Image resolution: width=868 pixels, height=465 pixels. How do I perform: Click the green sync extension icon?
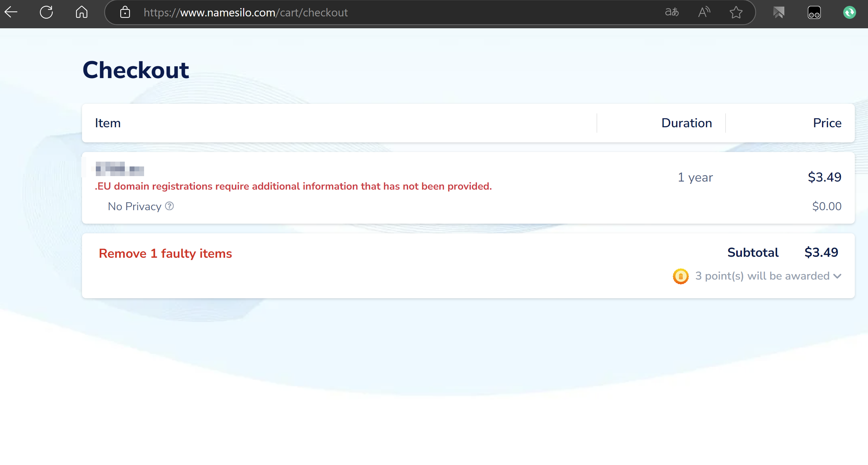pyautogui.click(x=849, y=13)
